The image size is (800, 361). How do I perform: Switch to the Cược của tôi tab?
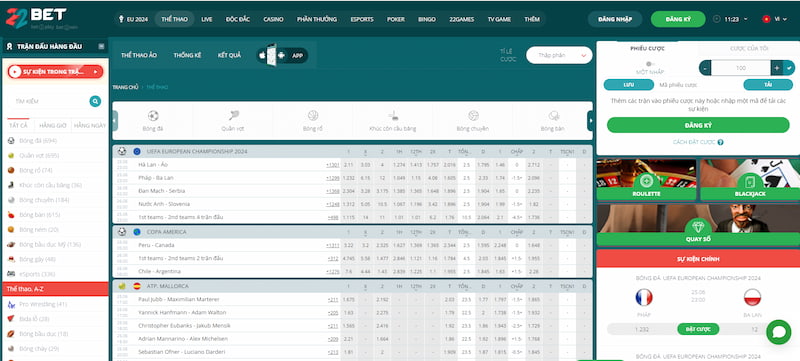click(x=748, y=48)
